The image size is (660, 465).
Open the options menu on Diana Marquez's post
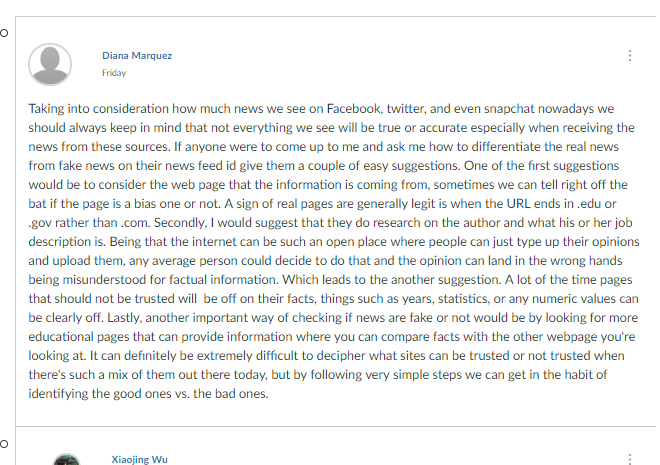coord(630,56)
